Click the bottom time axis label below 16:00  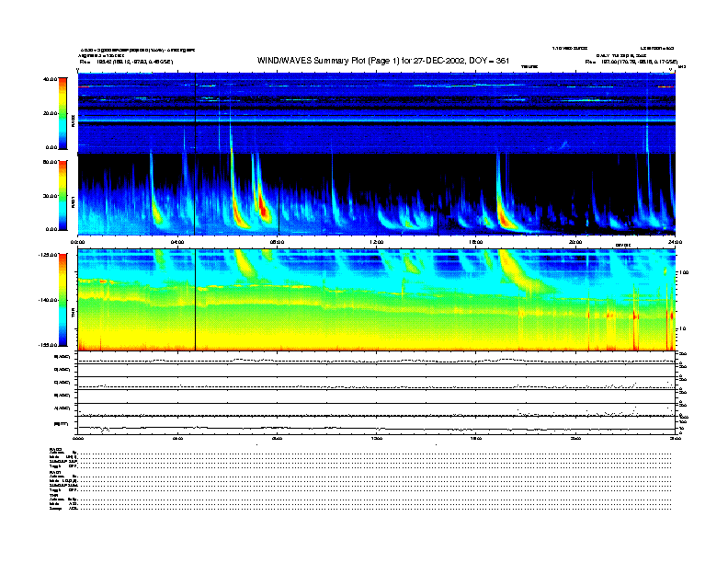pos(476,438)
